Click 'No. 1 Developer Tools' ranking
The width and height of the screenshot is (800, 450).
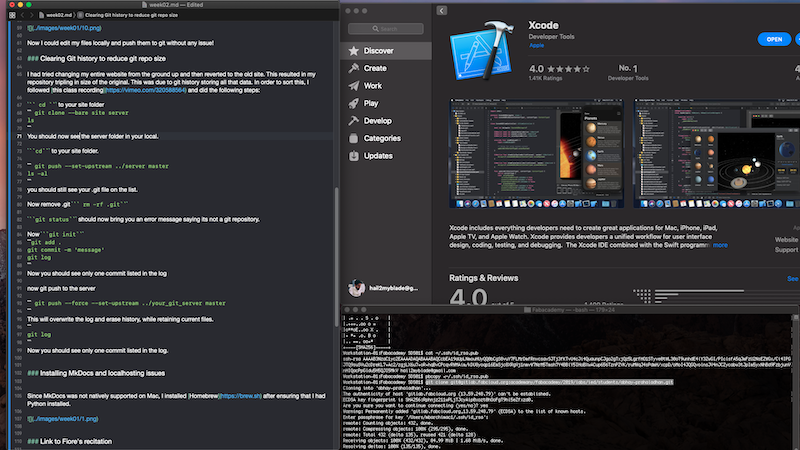(x=628, y=72)
